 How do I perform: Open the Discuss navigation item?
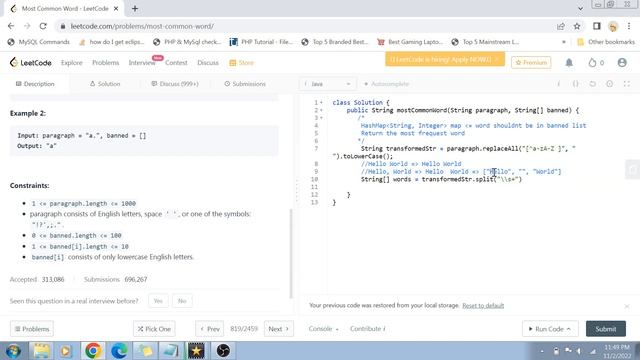click(x=208, y=62)
